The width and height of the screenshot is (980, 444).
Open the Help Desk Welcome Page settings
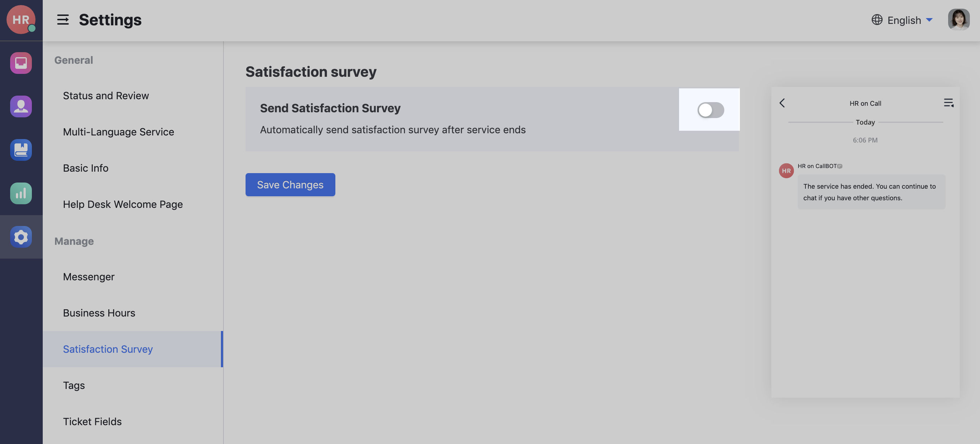pos(122,204)
